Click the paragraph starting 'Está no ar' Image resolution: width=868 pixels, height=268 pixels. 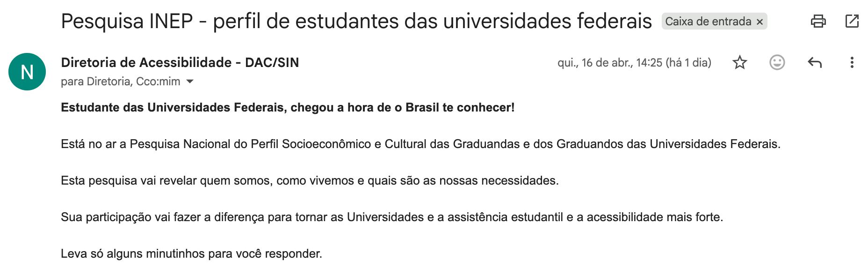pos(420,144)
